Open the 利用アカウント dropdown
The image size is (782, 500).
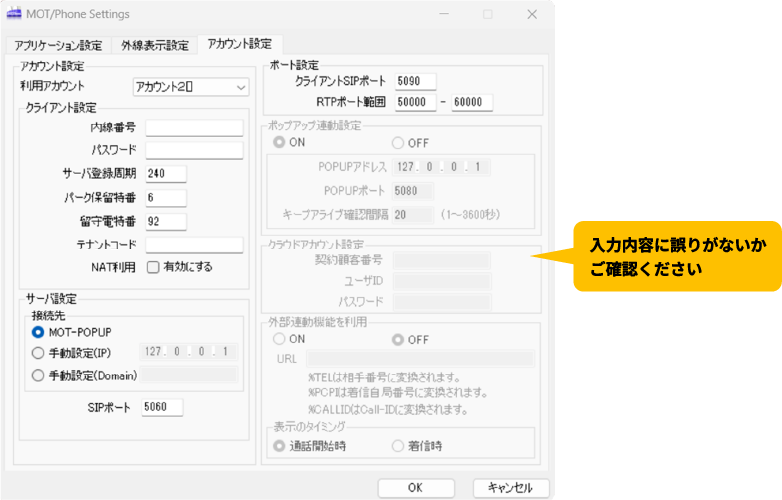tap(191, 87)
